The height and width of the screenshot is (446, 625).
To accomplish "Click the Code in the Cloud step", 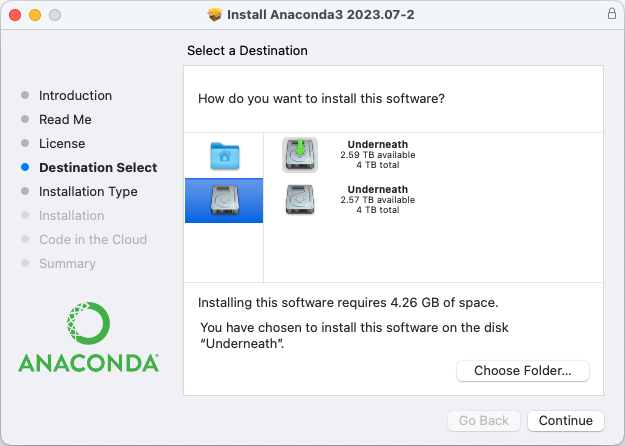I will [x=92, y=240].
